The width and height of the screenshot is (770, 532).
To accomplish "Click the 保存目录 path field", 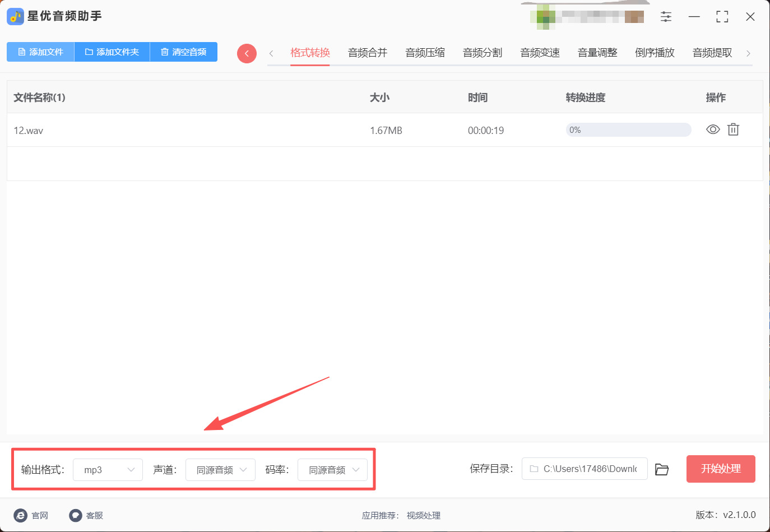I will point(585,469).
